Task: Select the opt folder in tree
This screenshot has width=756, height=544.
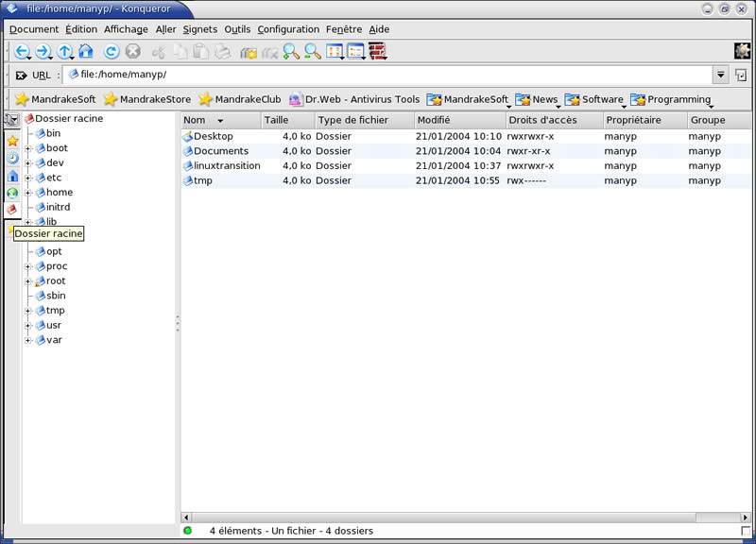Action: pos(49,251)
